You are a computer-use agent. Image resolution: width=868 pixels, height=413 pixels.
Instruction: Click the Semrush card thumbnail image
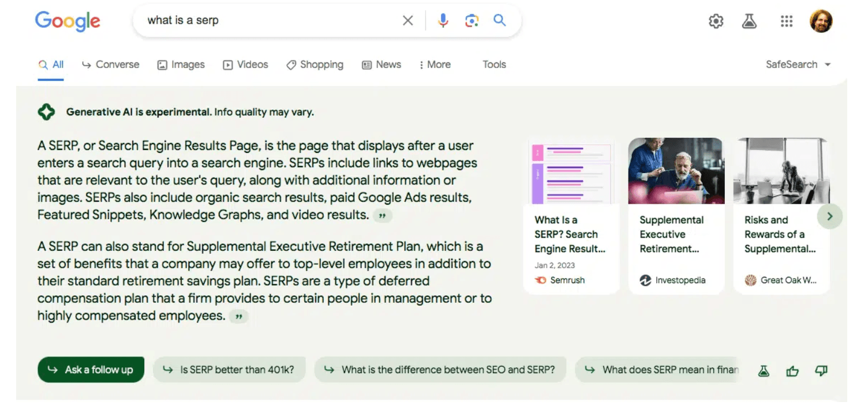[x=571, y=171]
